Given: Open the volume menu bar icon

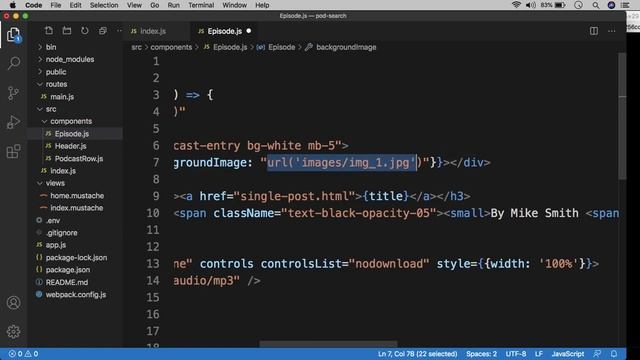Looking at the screenshot, I should [531, 5].
